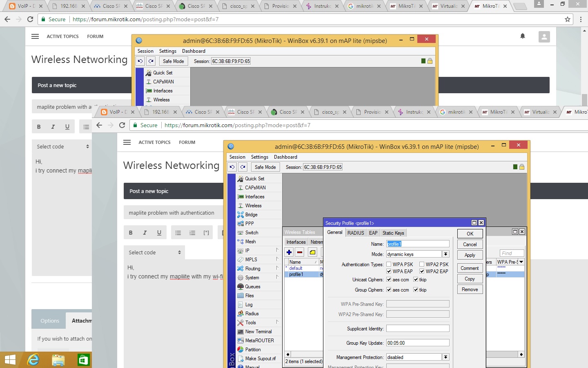Click the red minus remove icon

[x=300, y=252]
